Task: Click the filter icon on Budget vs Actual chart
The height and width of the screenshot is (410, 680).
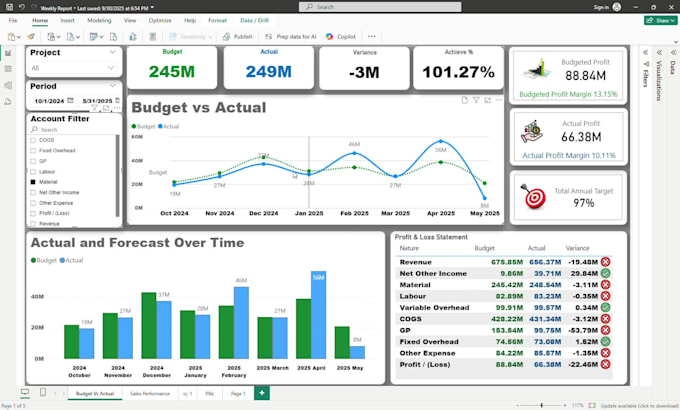Action: (476, 100)
